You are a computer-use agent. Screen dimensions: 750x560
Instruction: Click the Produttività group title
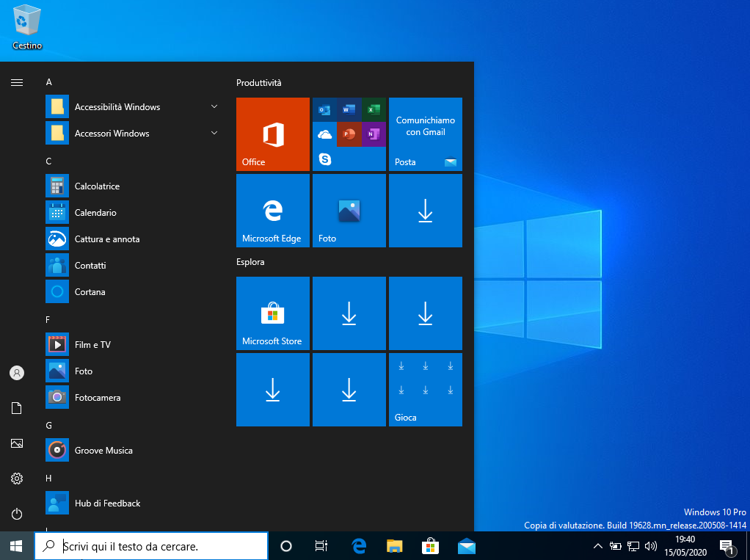pos(259,83)
